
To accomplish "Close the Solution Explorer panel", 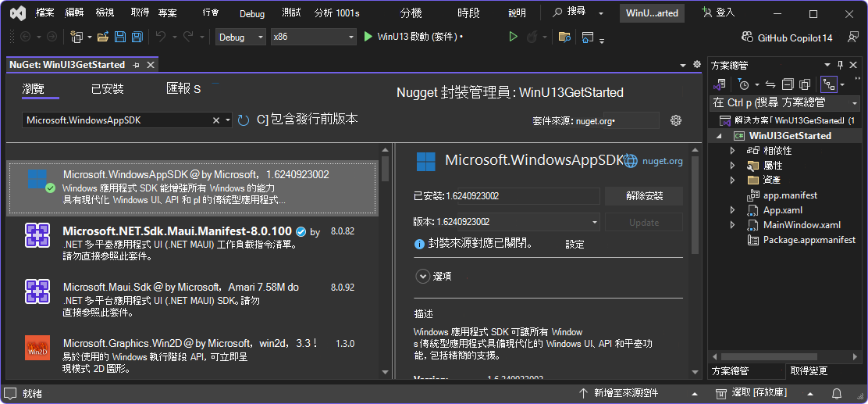I will [x=854, y=66].
